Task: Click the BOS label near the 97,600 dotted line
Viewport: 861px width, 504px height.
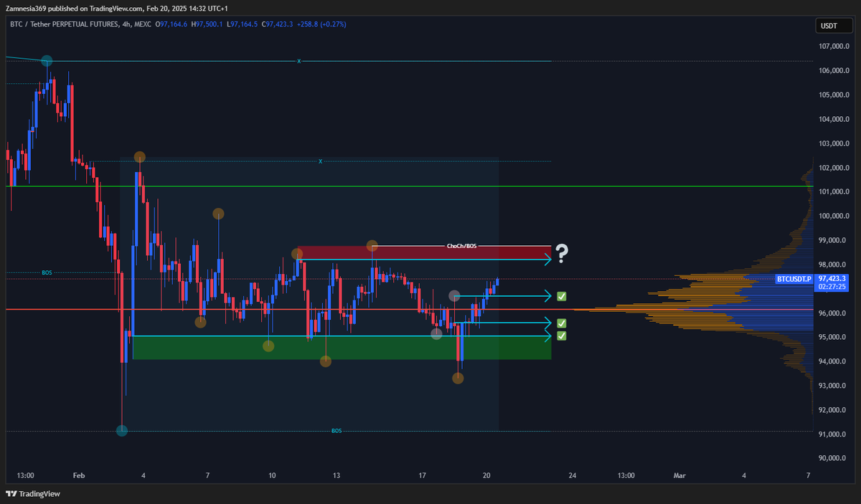Action: [x=47, y=273]
